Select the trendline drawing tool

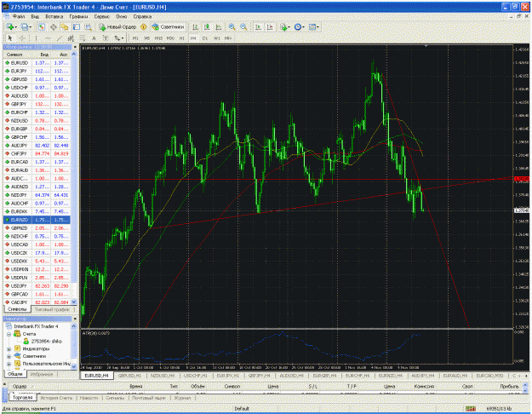[x=59, y=38]
